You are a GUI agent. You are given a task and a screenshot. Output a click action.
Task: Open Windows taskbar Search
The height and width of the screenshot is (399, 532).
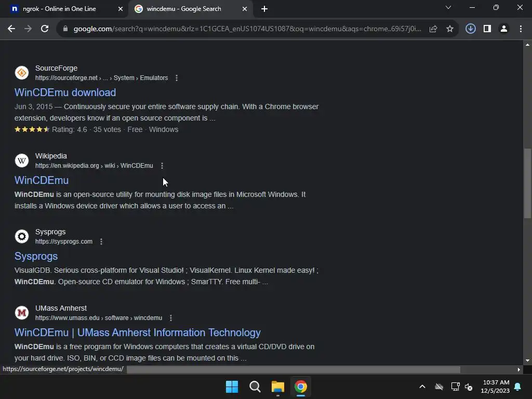tap(255, 387)
